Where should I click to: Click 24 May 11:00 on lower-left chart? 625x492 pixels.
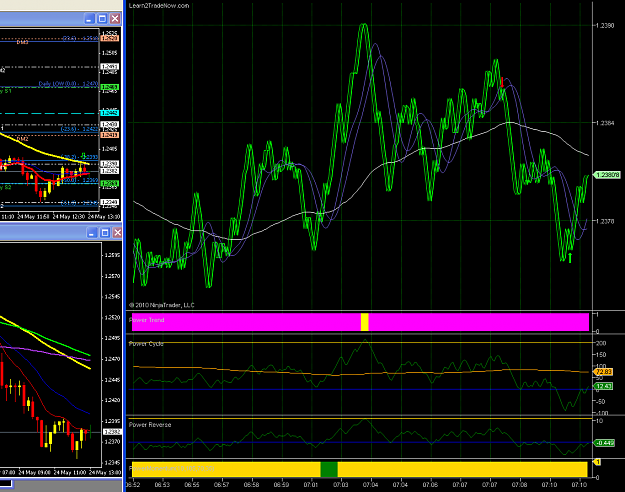click(x=69, y=472)
